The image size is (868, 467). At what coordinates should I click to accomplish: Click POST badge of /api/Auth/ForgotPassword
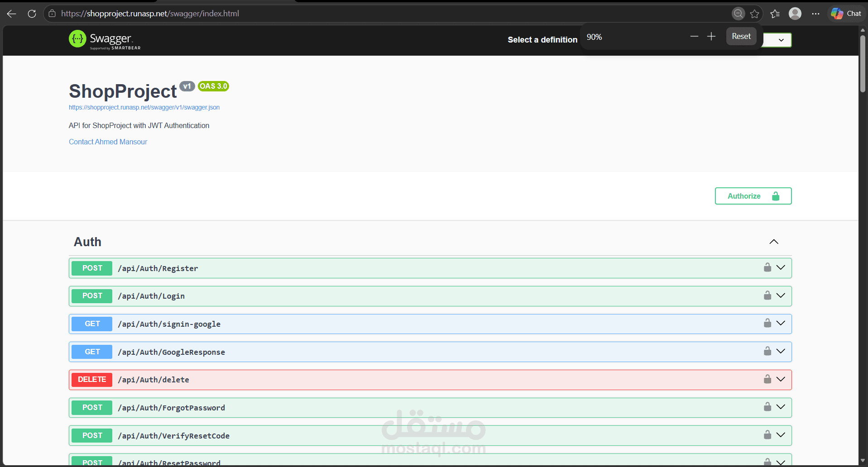[x=92, y=408]
